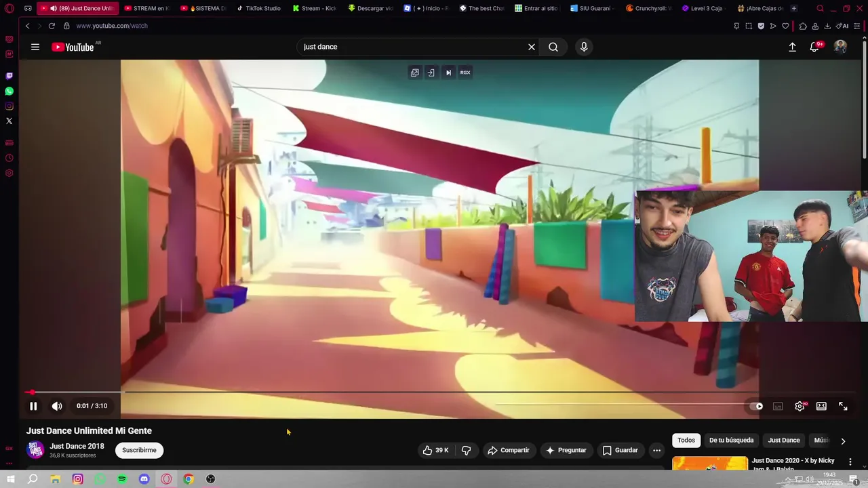Viewport: 868px width, 488px height.
Task: Open the Just Dance 2018 channel name
Action: pyautogui.click(x=77, y=446)
